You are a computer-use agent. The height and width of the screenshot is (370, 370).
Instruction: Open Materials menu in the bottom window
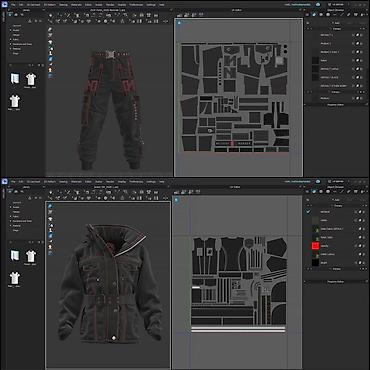coord(76,182)
